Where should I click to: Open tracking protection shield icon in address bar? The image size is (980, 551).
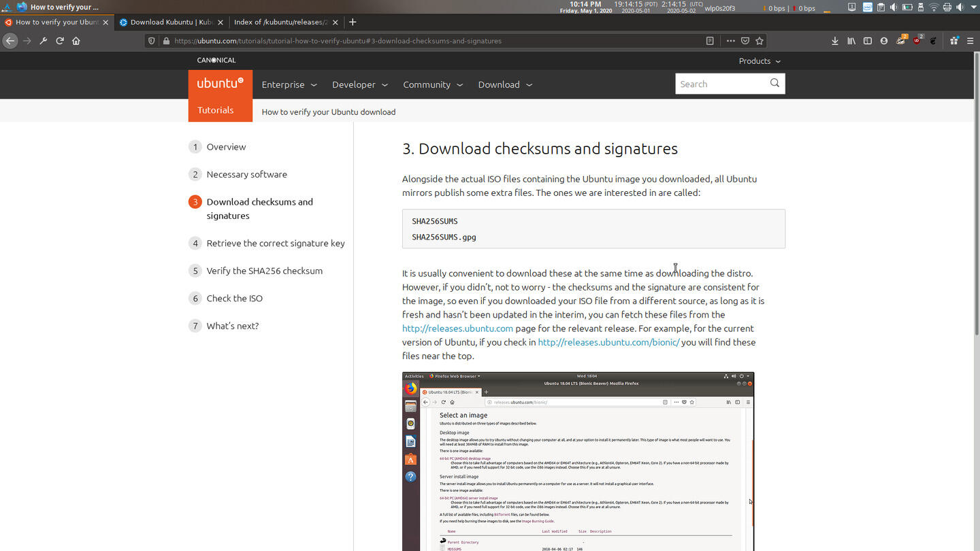tap(152, 41)
